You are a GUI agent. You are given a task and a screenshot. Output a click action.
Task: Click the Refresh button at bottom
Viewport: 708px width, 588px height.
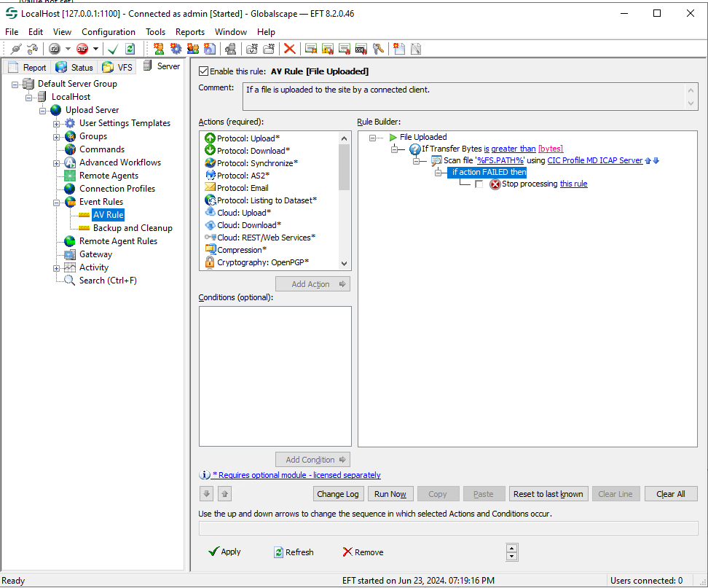[x=294, y=552]
